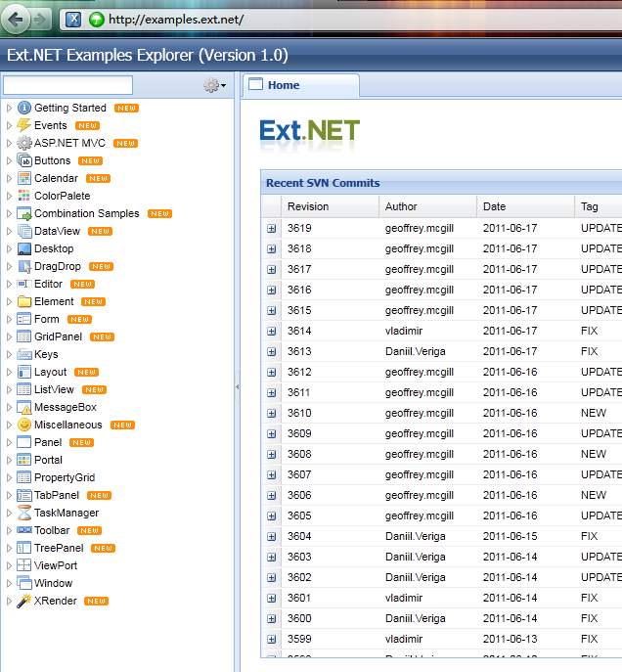Sort by the Author column header
Image resolution: width=622 pixels, height=672 pixels.
[427, 206]
